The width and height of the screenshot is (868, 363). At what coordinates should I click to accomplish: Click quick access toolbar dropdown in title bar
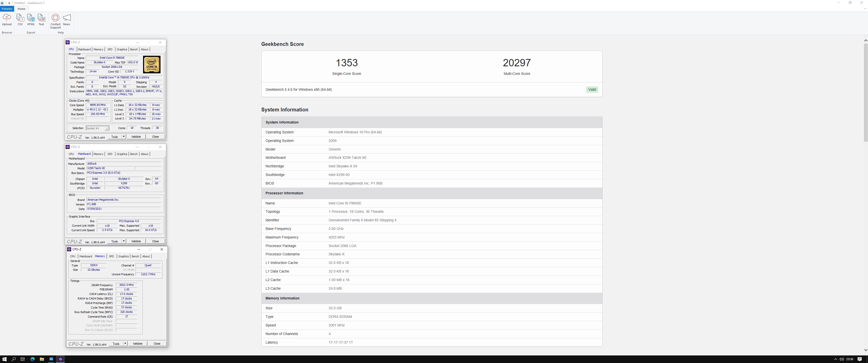[9, 3]
